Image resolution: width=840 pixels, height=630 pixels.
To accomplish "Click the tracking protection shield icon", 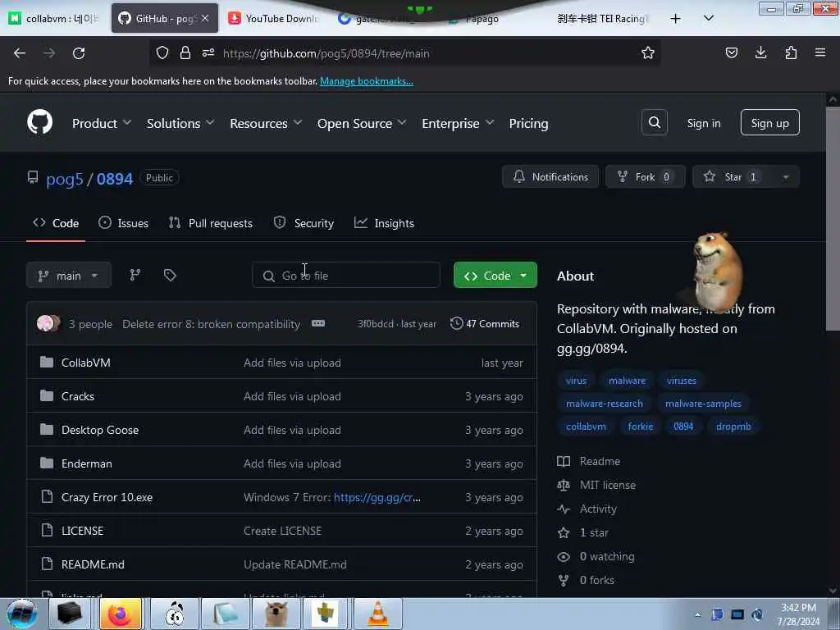I will click(162, 53).
